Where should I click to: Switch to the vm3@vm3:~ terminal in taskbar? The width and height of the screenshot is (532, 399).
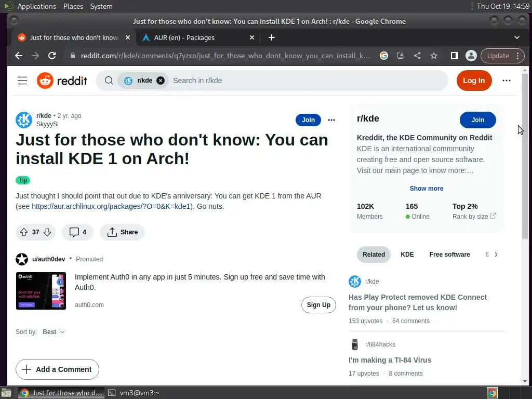134,393
